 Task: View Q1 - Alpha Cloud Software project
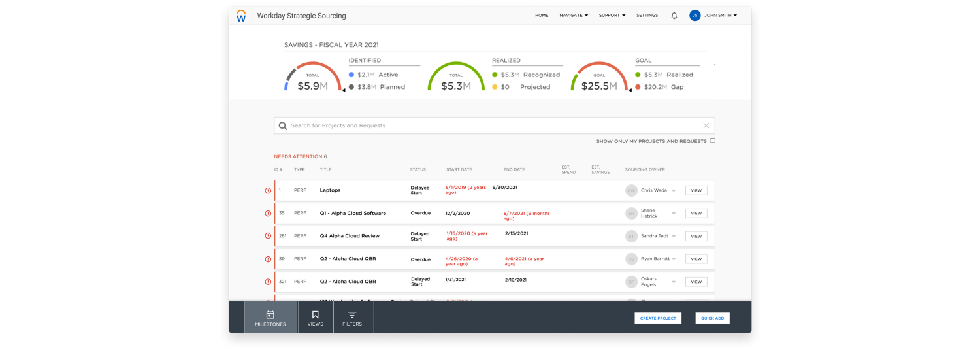[x=696, y=213]
